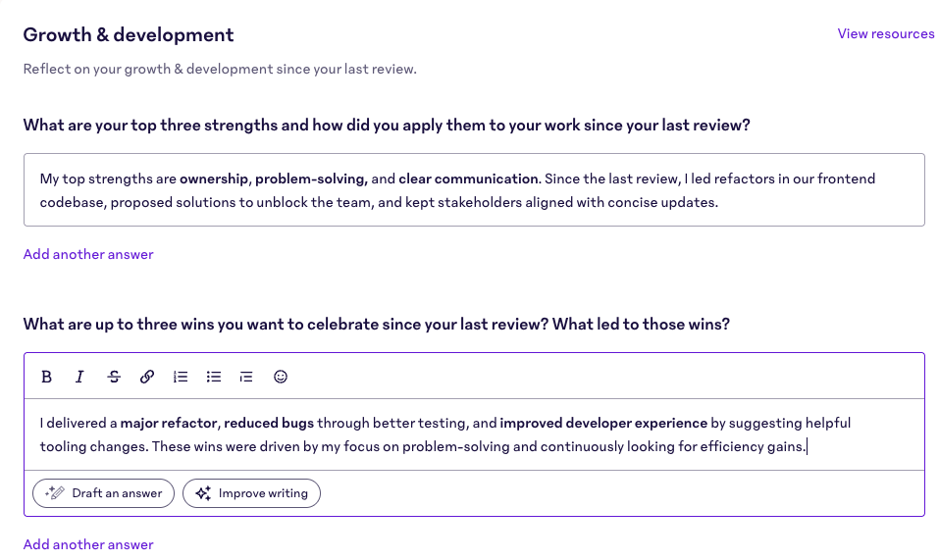Start a numbered list in the editor
This screenshot has width=939, height=560.
point(181,377)
